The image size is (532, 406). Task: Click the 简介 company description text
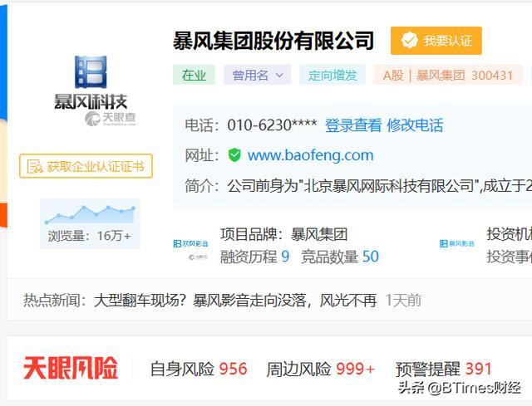click(x=380, y=186)
